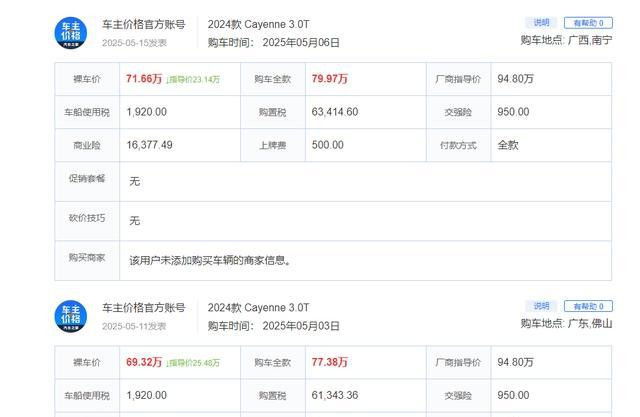Open the 2024款 Cayenne 3.0T title dated 05月03日
The image size is (640, 417).
pos(258,308)
